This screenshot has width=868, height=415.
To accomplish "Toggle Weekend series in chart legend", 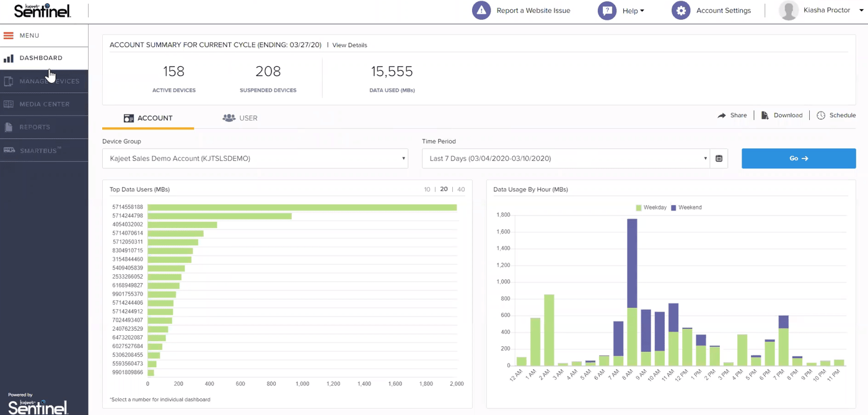I will [x=686, y=207].
